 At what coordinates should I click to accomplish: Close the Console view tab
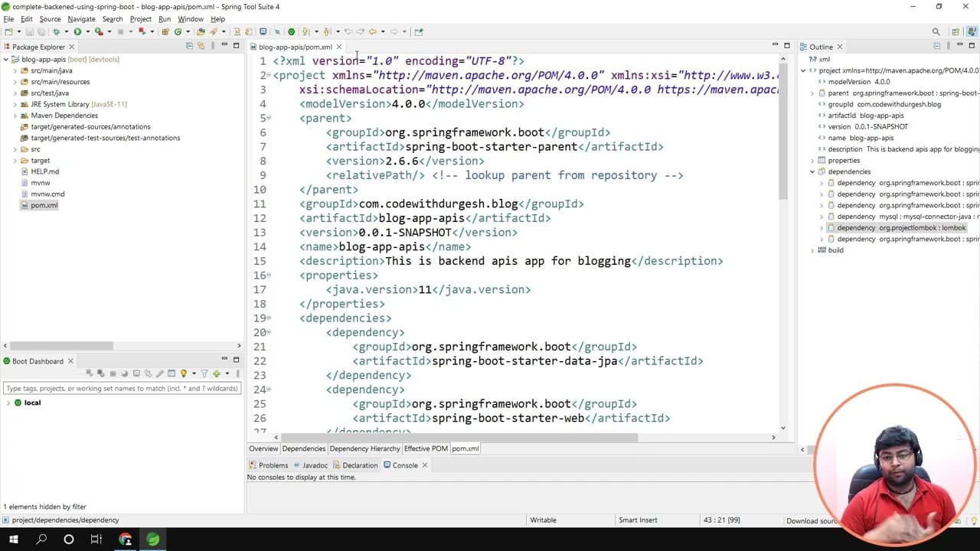tap(425, 465)
